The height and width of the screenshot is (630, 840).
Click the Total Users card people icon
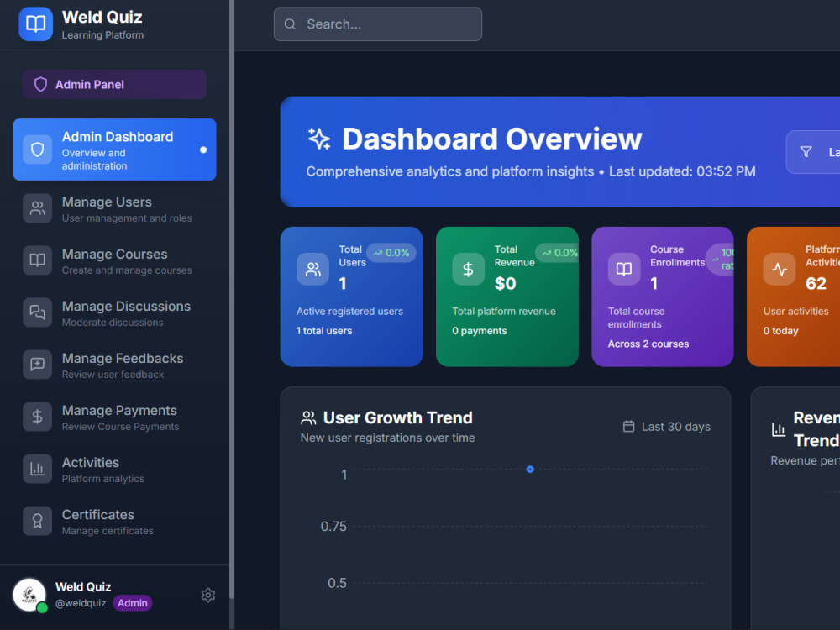(x=312, y=269)
